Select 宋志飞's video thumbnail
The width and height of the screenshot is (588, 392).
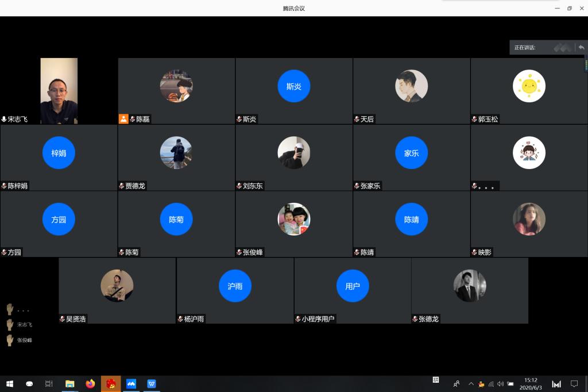point(59,90)
